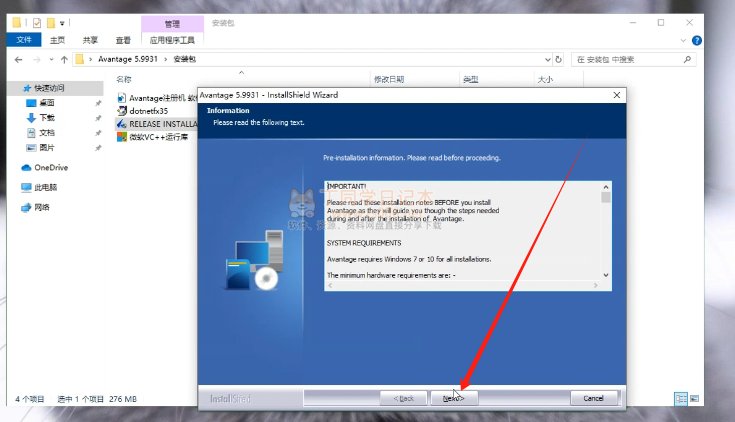Screen dimensions: 735x422
Task: Click pin icon next to 下载
Action: point(98,118)
